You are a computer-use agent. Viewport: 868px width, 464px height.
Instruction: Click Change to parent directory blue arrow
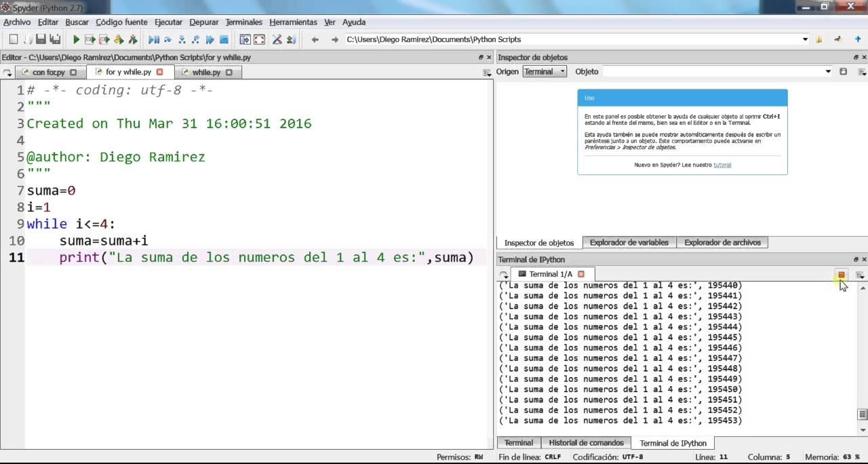point(857,39)
